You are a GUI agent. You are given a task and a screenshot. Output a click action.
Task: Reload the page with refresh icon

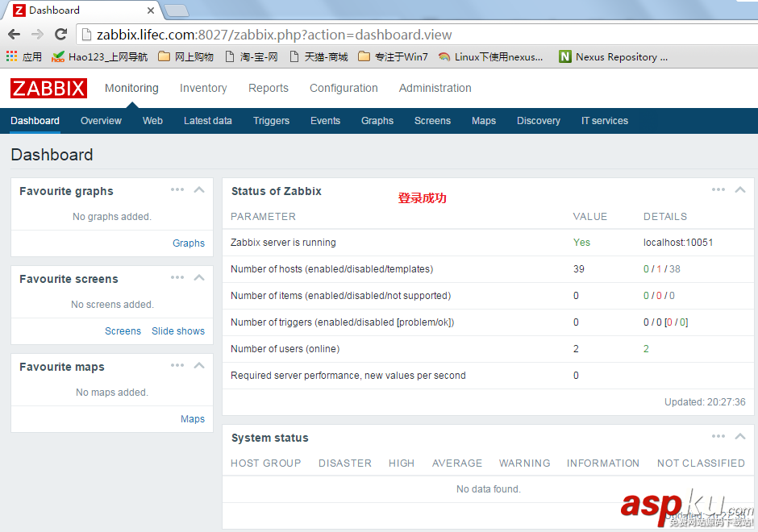pos(60,35)
